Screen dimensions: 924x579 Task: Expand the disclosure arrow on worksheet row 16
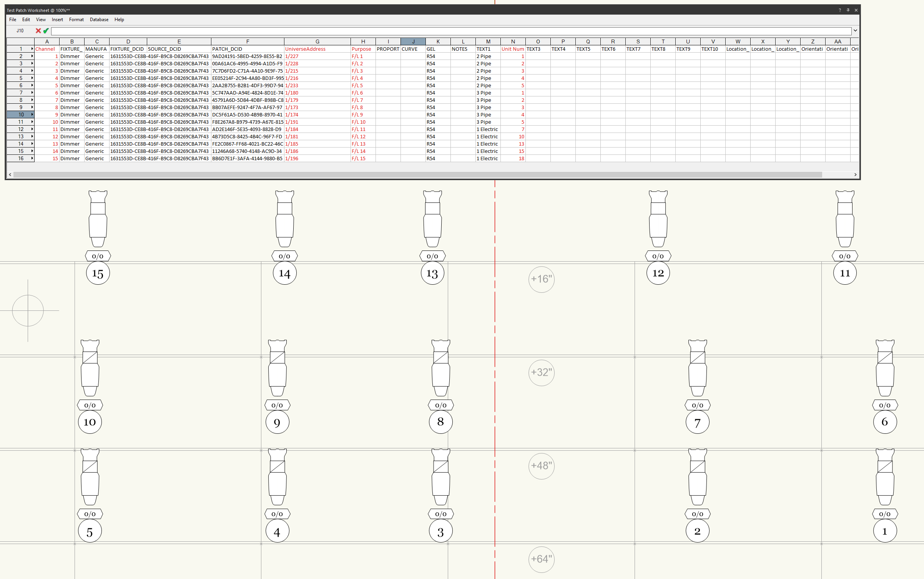[32, 158]
